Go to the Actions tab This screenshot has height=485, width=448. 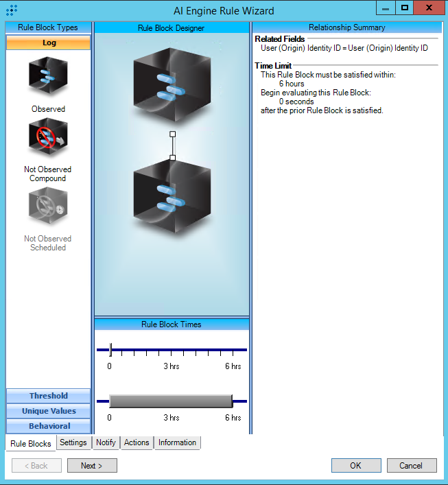(x=137, y=442)
